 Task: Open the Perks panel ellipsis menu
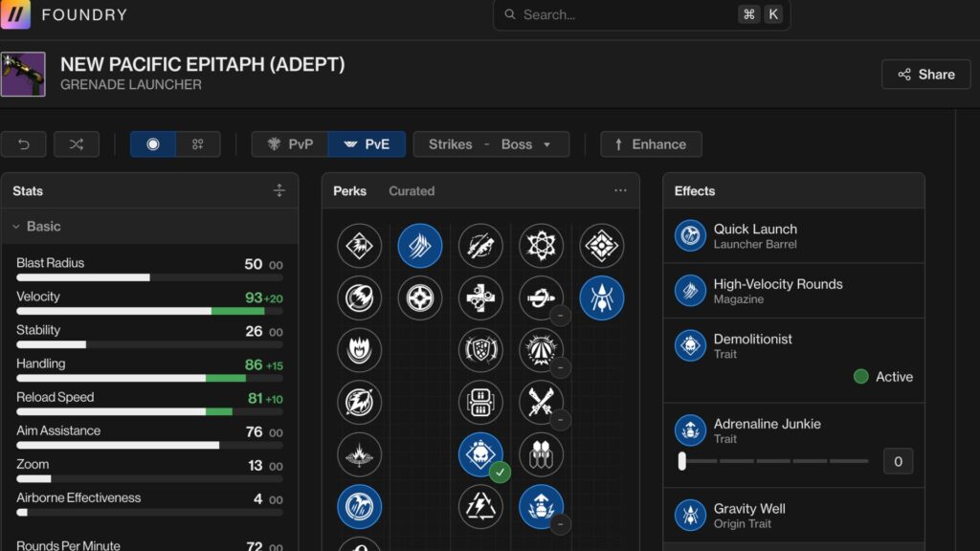pos(620,191)
